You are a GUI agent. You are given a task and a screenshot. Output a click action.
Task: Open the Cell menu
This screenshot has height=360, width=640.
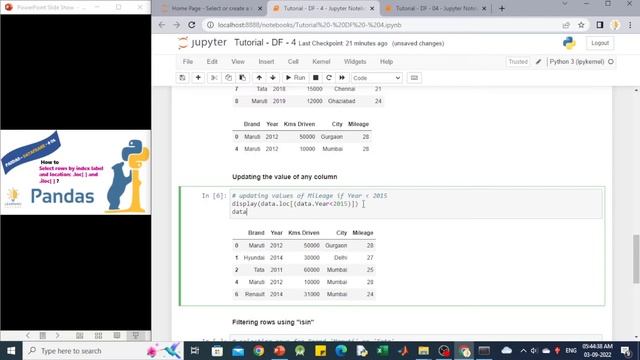coord(293,62)
